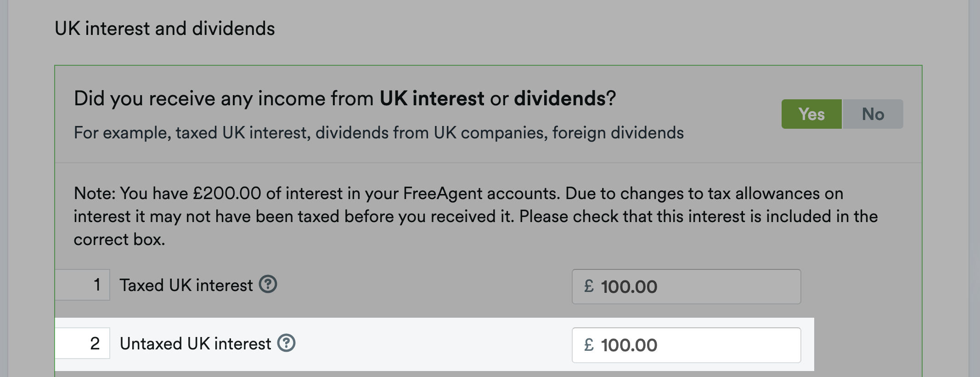Select Yes for UK interest or dividends
This screenshot has width=980, height=377.
(811, 114)
